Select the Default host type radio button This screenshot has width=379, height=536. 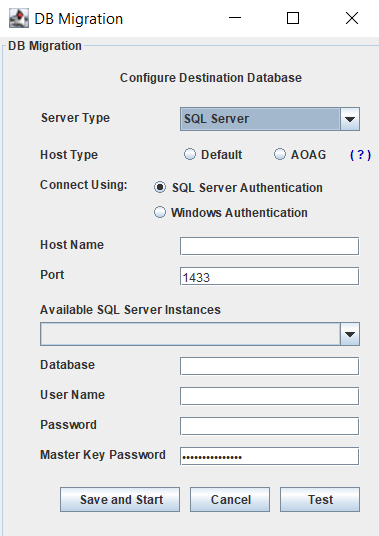(x=190, y=154)
